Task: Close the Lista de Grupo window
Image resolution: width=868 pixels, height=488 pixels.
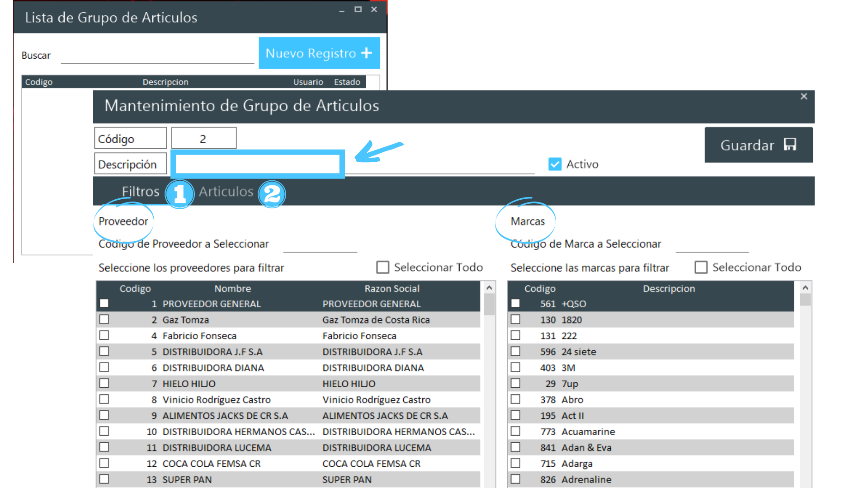Action: tap(374, 9)
